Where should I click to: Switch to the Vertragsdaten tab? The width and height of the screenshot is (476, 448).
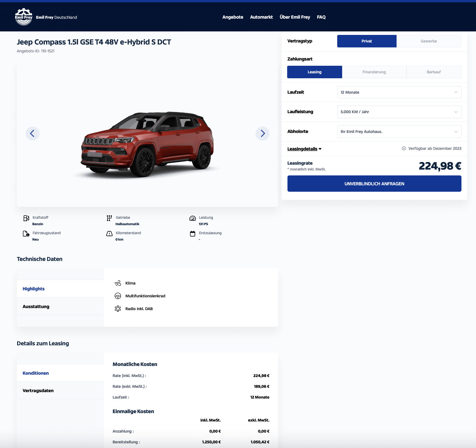(x=60, y=390)
